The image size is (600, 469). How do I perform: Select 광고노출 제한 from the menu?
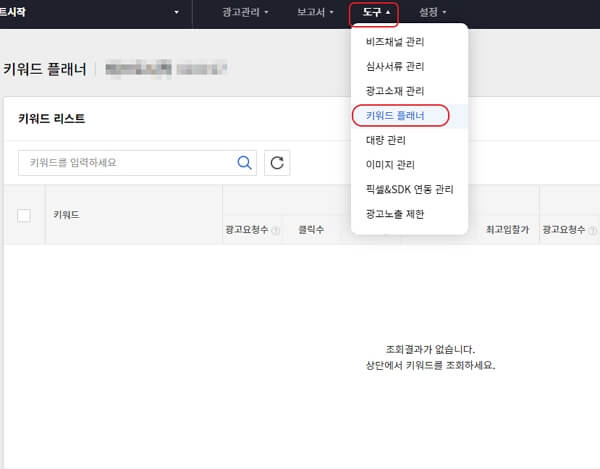click(409, 214)
